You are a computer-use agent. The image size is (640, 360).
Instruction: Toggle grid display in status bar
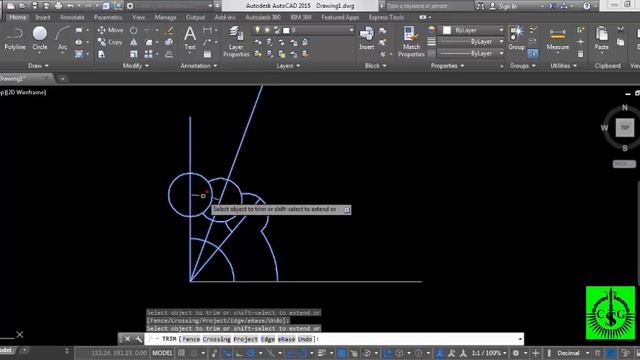tap(181, 353)
